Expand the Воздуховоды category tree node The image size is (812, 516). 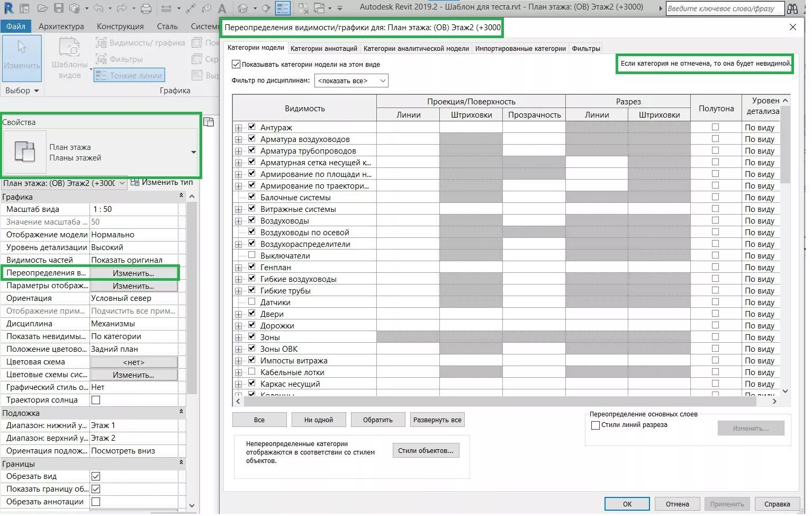coord(239,221)
